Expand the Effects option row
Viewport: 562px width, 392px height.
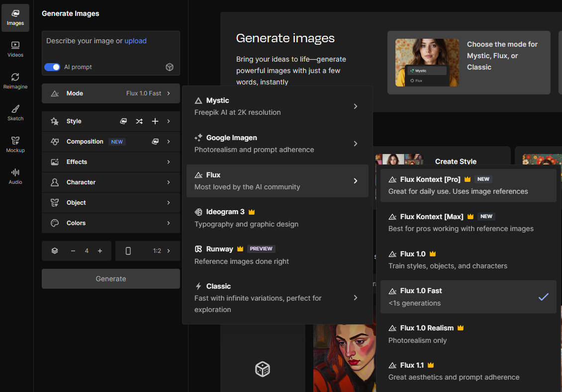[x=111, y=162]
